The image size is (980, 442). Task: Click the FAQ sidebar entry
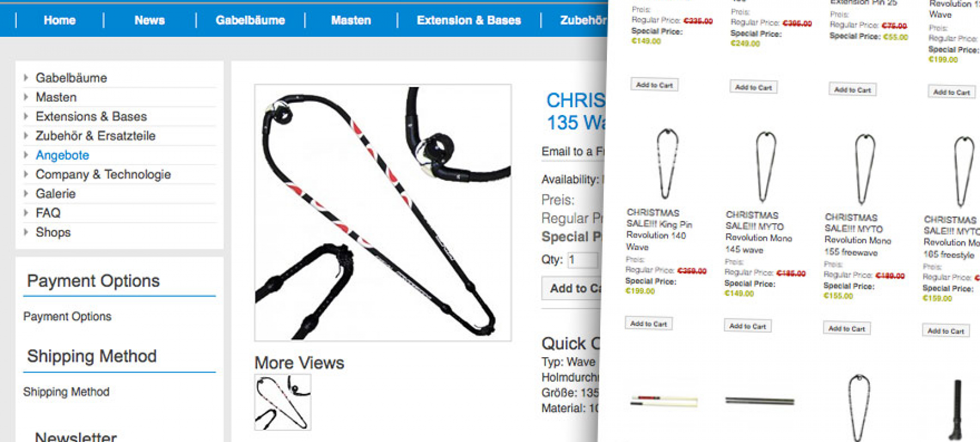click(48, 213)
